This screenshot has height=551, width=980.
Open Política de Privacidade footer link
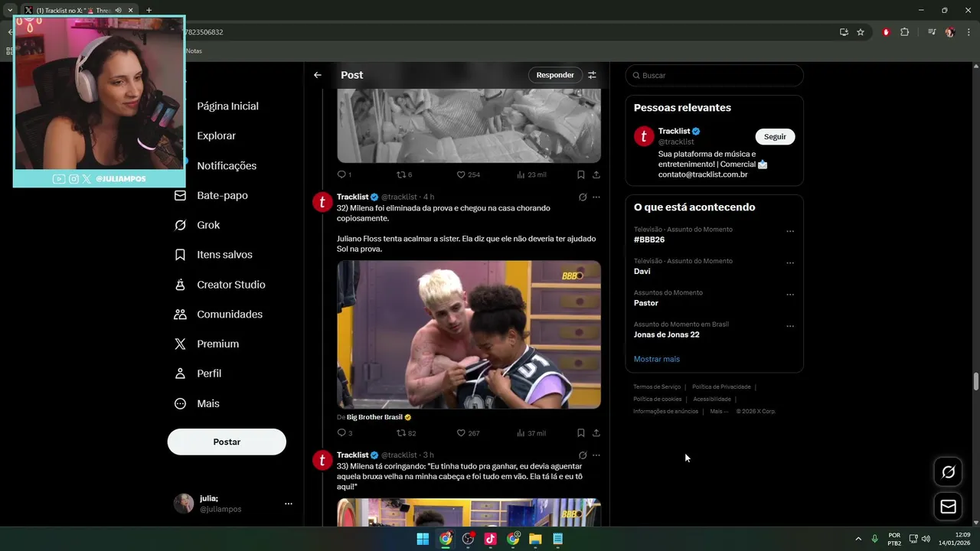coord(721,387)
